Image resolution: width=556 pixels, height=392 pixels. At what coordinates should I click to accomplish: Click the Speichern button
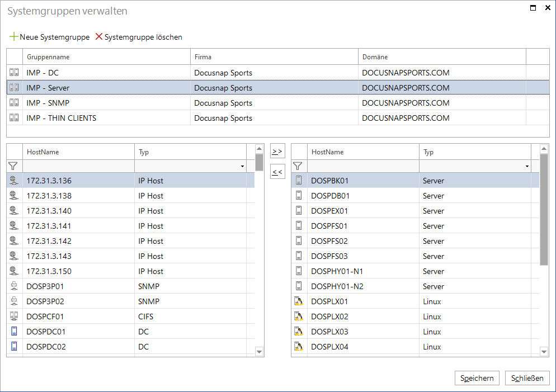(x=477, y=378)
